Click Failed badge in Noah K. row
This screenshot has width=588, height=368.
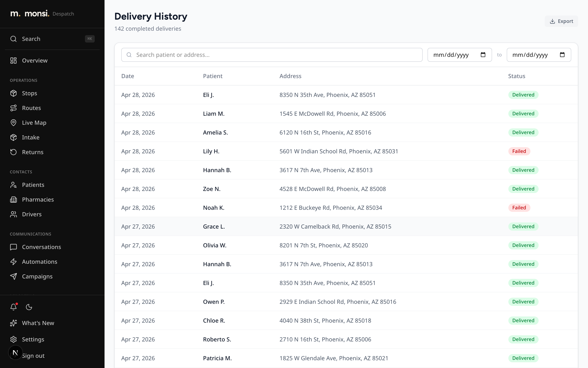(519, 208)
